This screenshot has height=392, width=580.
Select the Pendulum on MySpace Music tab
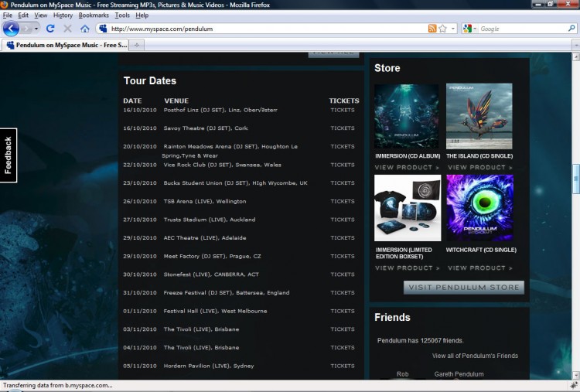click(66, 45)
